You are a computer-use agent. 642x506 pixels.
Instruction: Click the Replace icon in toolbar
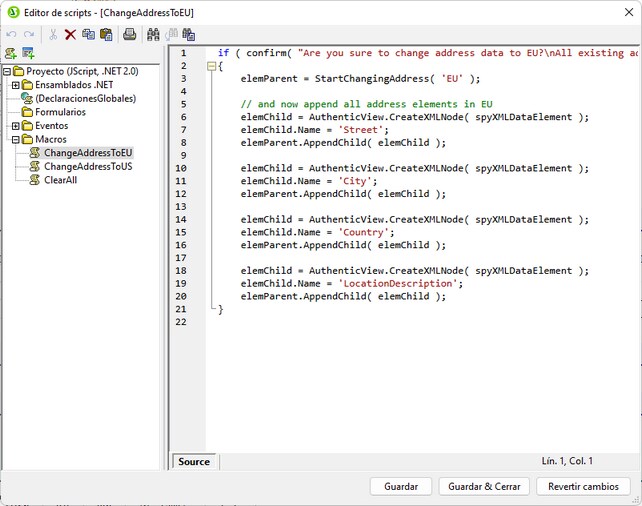189,34
